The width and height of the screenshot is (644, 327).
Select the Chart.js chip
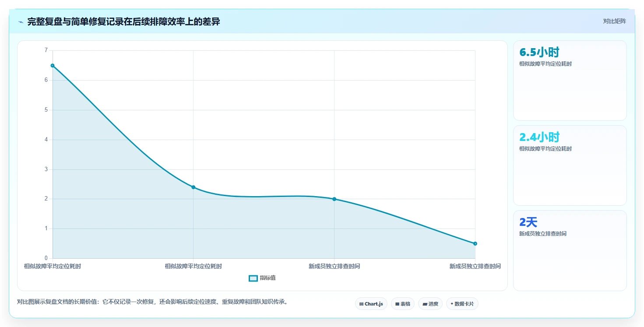(371, 304)
